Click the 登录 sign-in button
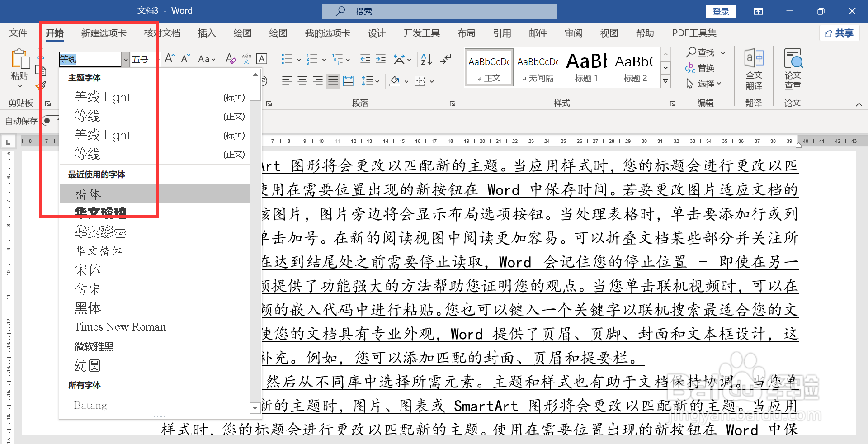 pos(721,11)
